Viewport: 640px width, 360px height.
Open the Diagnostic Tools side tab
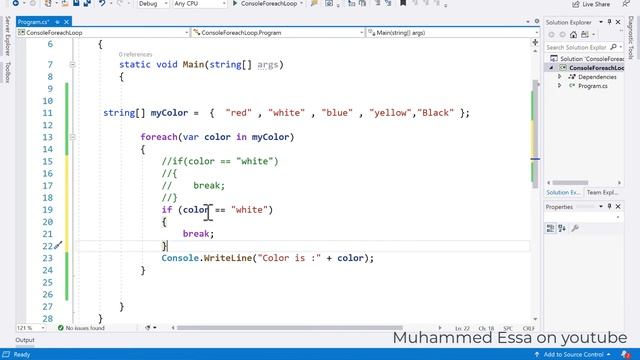point(631,38)
